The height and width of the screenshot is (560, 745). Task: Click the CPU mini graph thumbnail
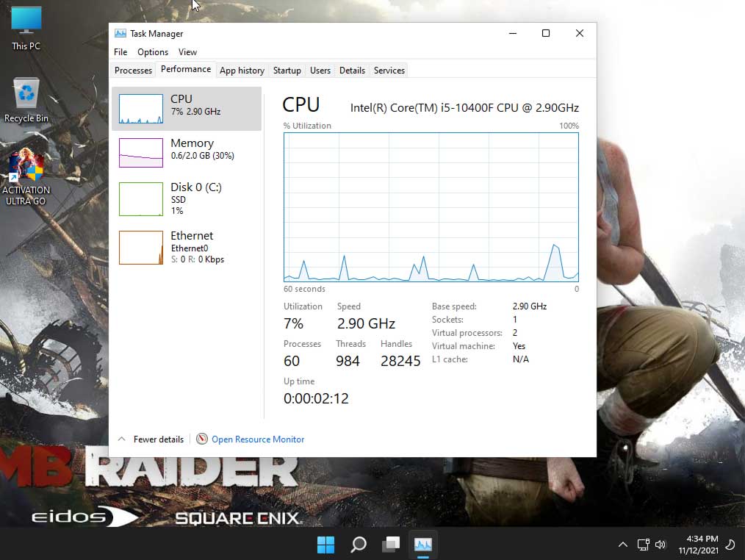pos(140,108)
